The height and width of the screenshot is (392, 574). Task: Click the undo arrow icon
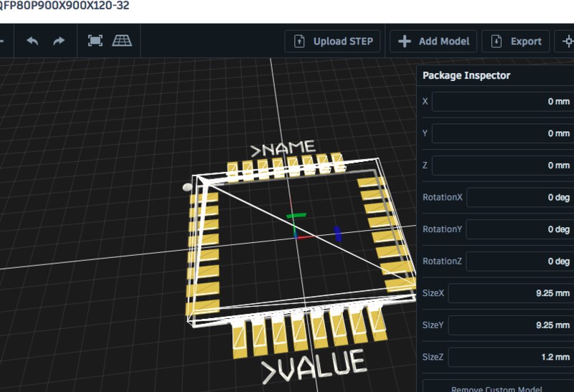pyautogui.click(x=32, y=41)
